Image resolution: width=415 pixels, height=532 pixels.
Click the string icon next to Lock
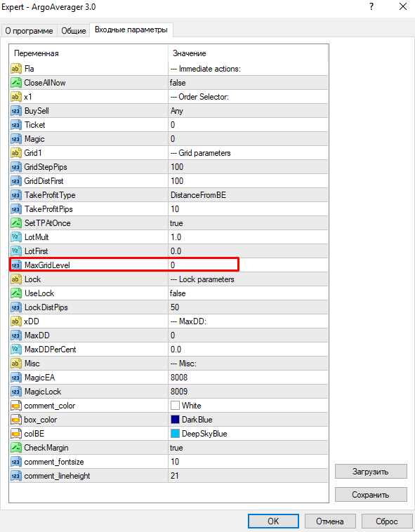15,279
